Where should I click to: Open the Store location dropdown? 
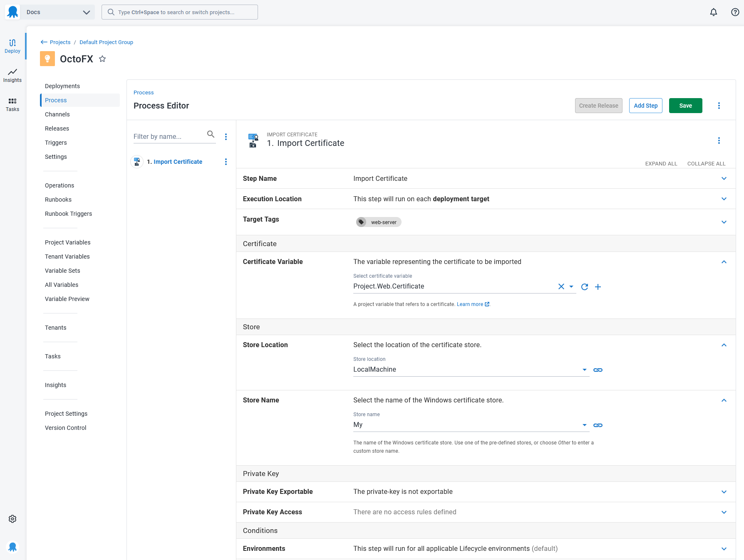(471, 370)
